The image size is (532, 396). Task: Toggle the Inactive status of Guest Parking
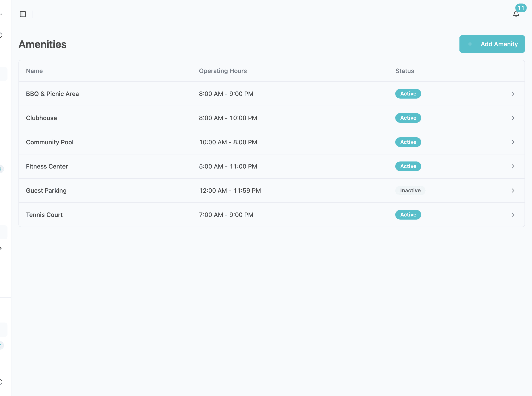tap(410, 190)
